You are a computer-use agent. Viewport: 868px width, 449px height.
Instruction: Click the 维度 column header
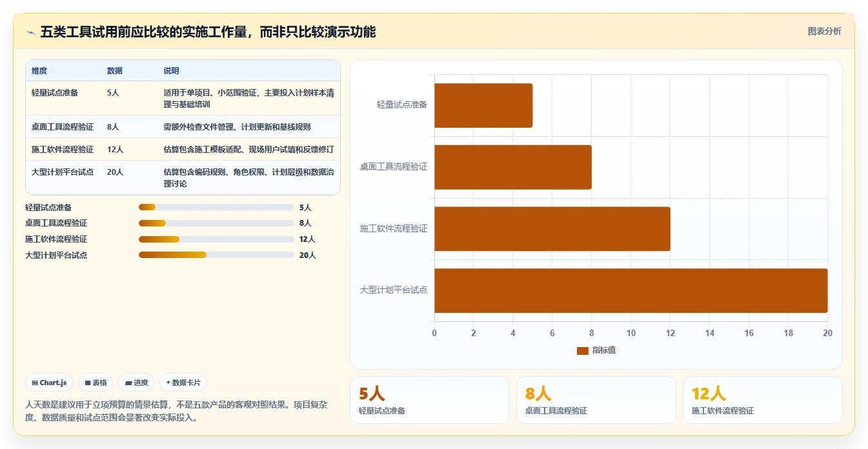tap(39, 70)
